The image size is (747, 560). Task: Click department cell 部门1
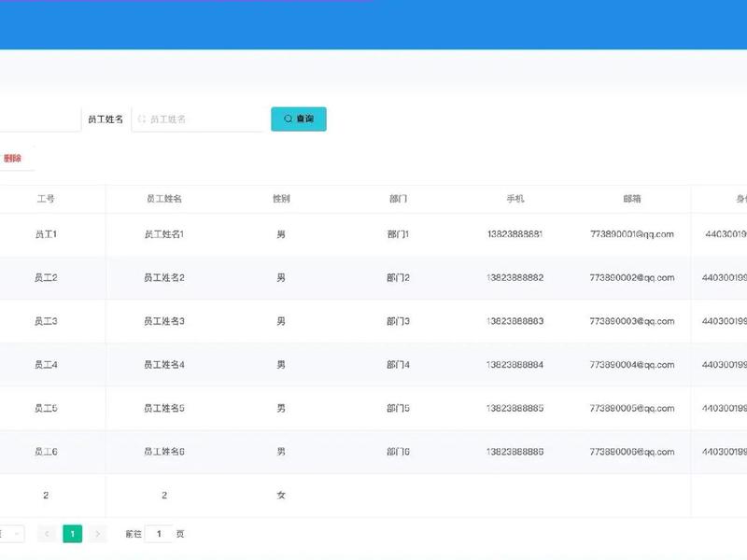(x=399, y=234)
